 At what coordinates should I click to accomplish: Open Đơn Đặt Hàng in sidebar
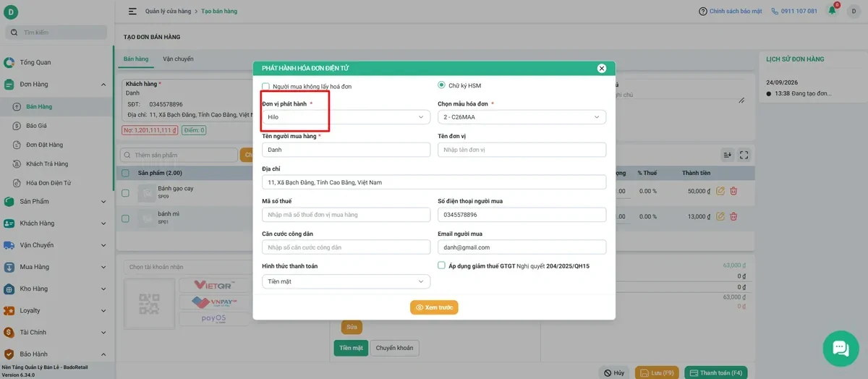coord(56,145)
